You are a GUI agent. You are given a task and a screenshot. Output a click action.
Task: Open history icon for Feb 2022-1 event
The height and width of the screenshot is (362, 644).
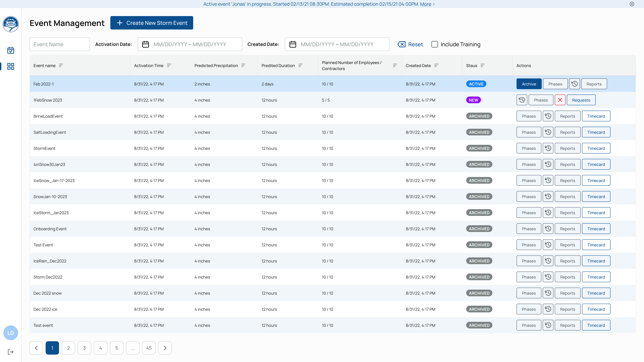574,84
